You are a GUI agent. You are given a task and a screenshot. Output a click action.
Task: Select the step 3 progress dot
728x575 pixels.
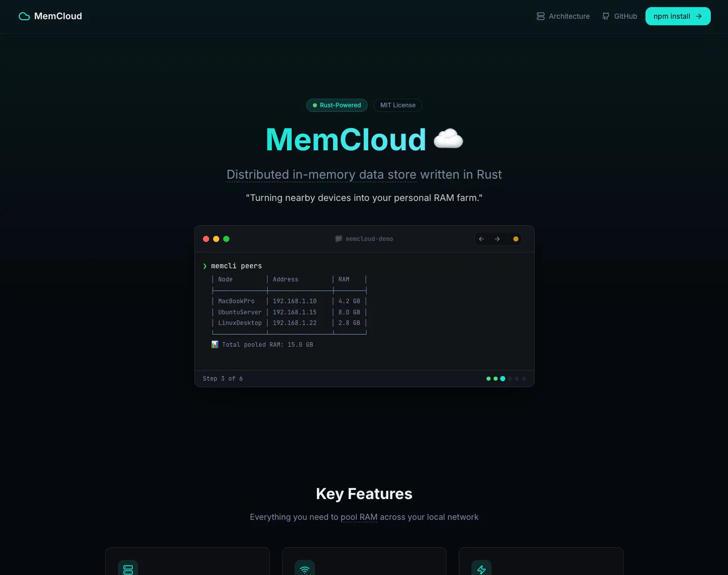tap(503, 379)
